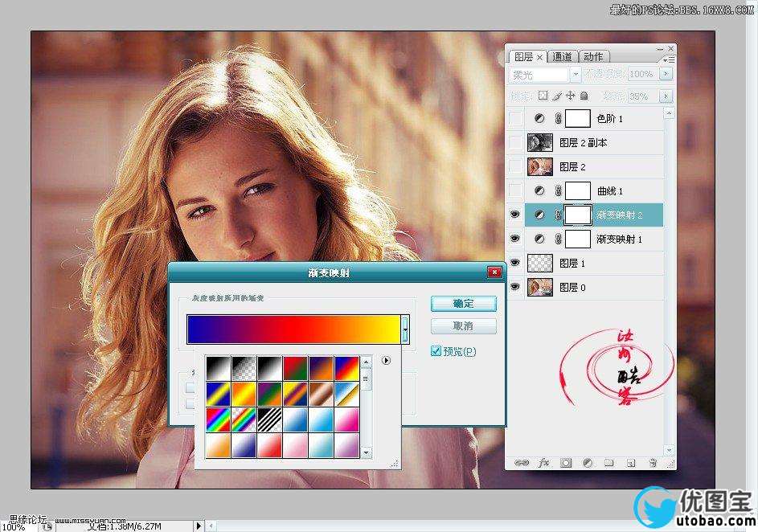Click the gradient picker scroll down arrow
758x532 pixels.
(366, 452)
